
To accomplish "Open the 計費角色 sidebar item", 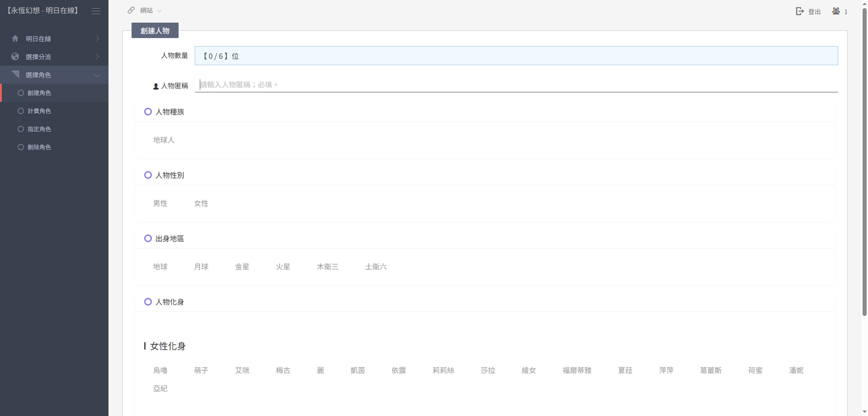I will [x=39, y=111].
